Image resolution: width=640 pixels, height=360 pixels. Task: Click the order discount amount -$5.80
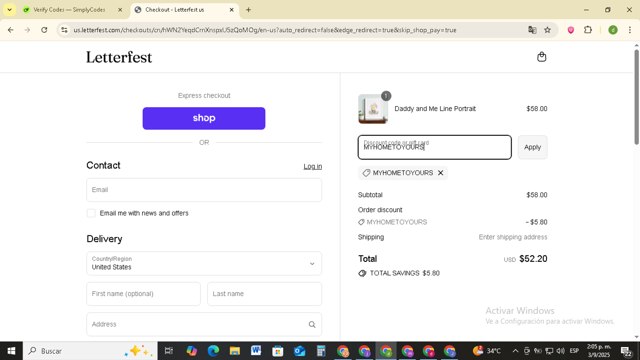pyautogui.click(x=536, y=222)
